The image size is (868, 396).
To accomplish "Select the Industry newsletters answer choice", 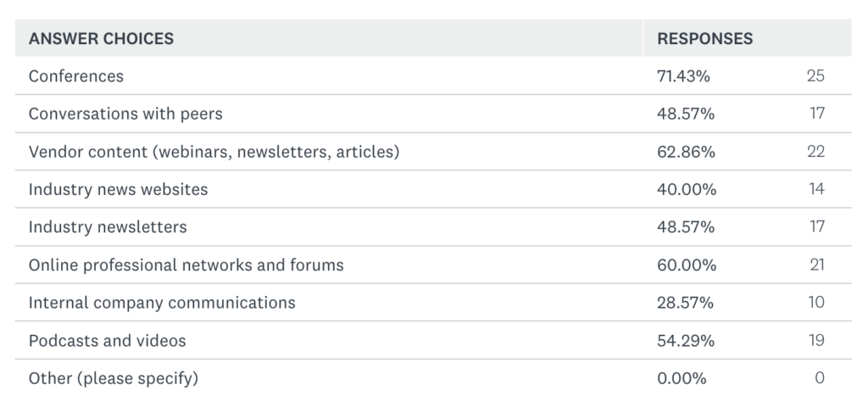I will pos(108,227).
